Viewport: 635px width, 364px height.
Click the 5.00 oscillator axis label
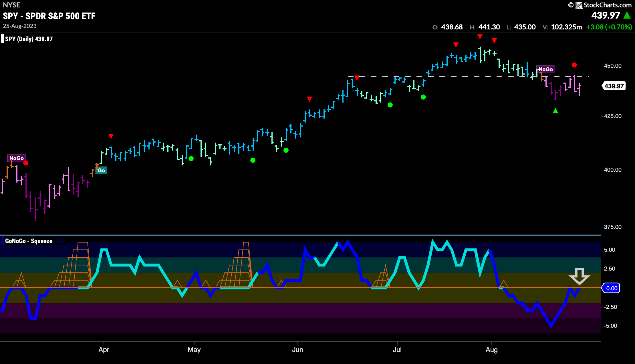click(610, 250)
